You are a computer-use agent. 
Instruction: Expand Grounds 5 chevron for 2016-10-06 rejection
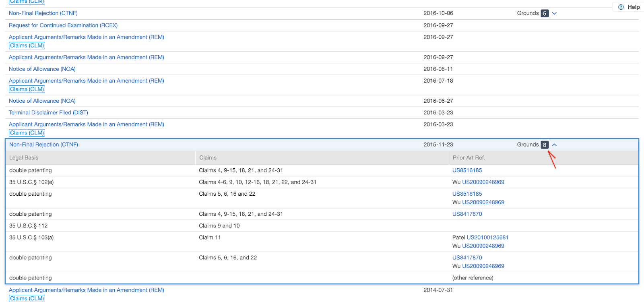coord(554,13)
